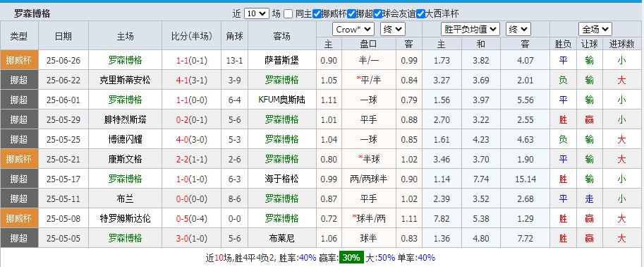Image resolution: width=644 pixels, height=267 pixels.
Task: Click the 挪威杯 tag in the 25-05-21 row
Action: point(19,159)
